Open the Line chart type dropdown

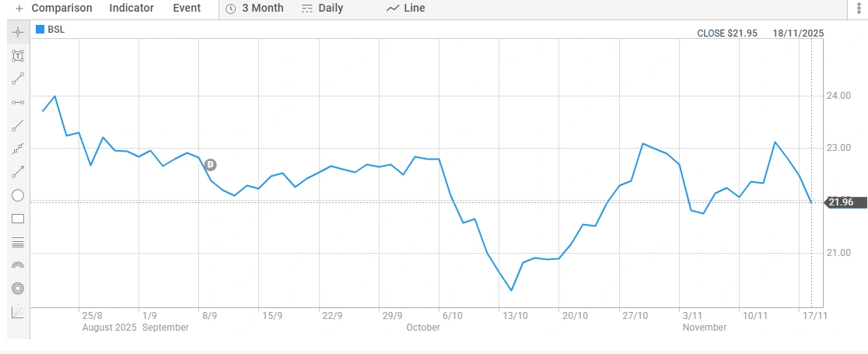tap(405, 9)
